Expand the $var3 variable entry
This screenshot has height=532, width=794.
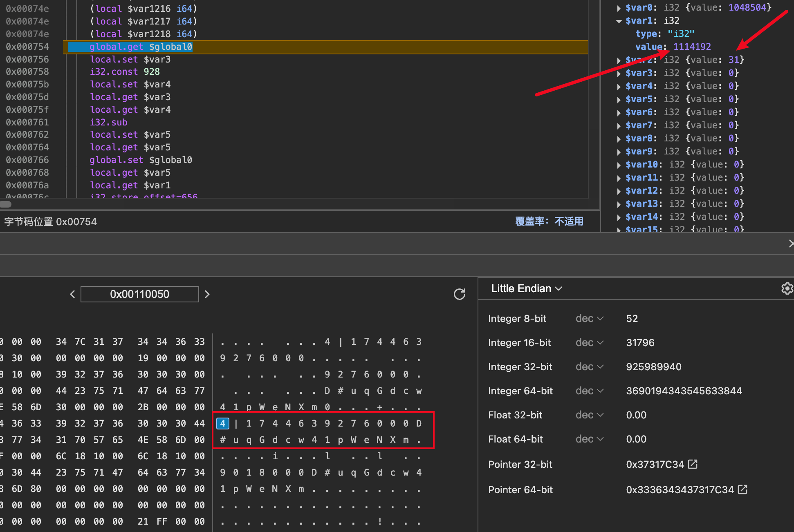click(x=619, y=73)
